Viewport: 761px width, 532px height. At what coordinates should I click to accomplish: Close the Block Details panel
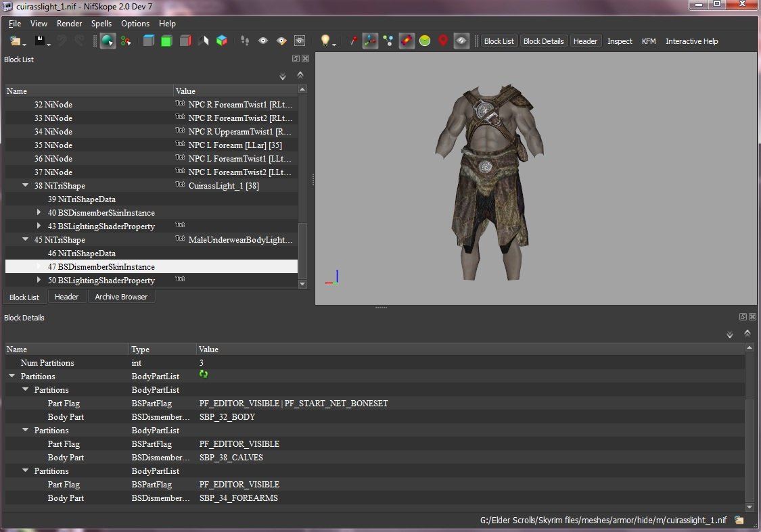click(x=752, y=316)
